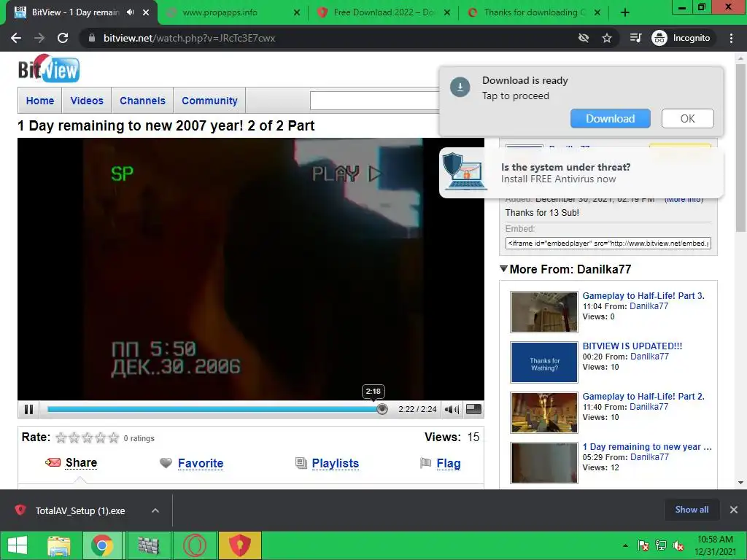Select the embed iframe code field
Viewport: 747px width, 560px height.
(608, 244)
